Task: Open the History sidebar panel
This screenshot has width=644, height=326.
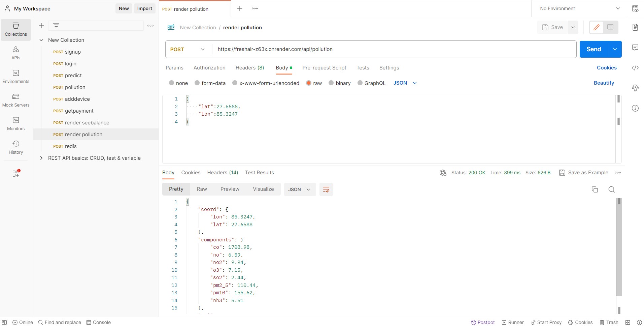Action: tap(16, 148)
